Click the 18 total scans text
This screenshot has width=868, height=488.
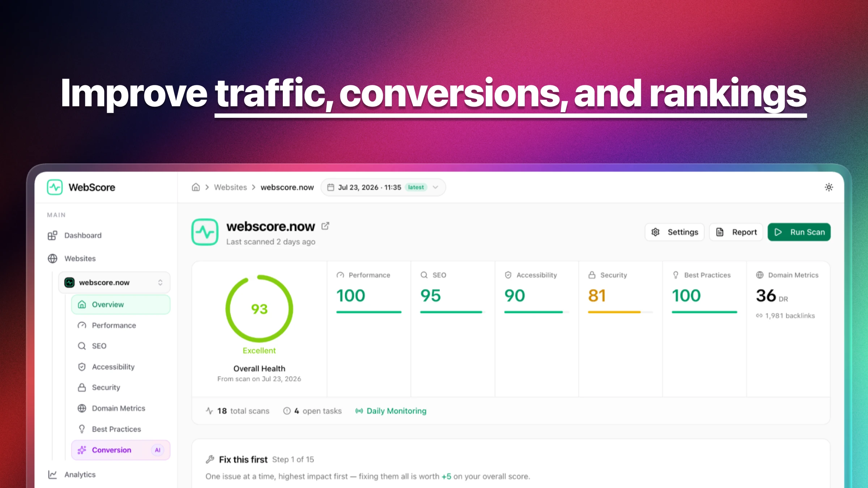[x=243, y=411]
